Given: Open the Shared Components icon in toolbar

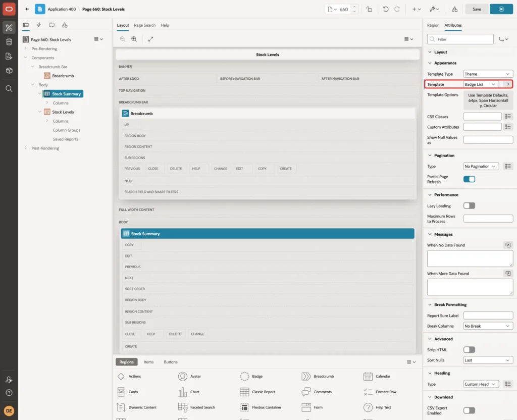Looking at the screenshot, I should click(455, 9).
